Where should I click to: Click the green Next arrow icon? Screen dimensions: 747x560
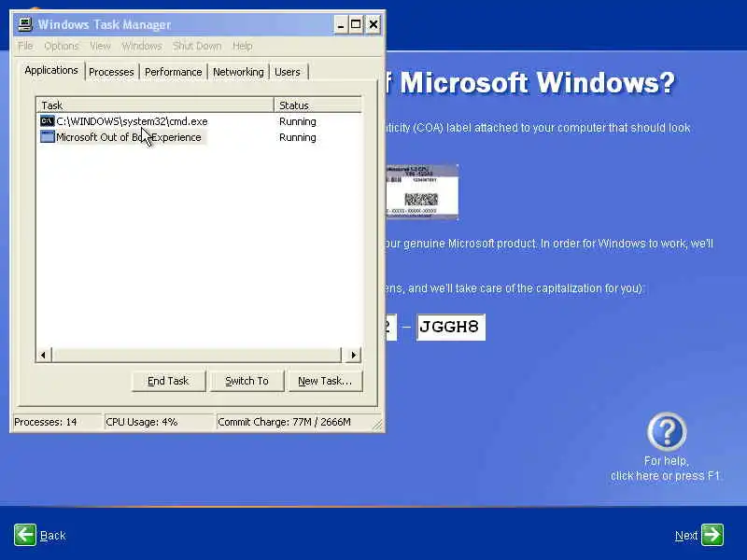click(712, 535)
